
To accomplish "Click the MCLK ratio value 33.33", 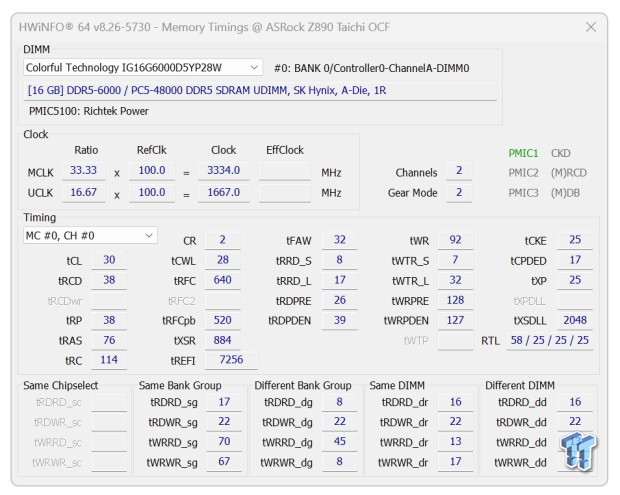I will [83, 171].
